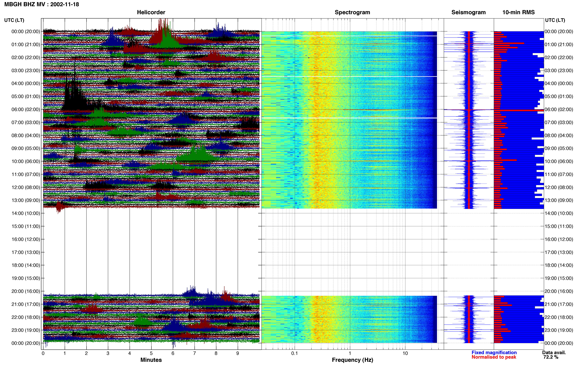Click the "0.1" tick on the Frequency axis
The image size is (588, 368).
pos(295,353)
